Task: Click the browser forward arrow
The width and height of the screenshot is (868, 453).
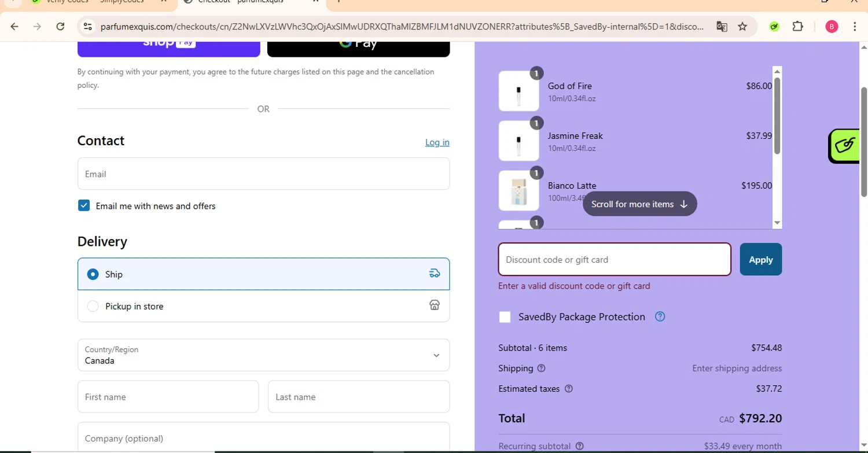Action: (38, 27)
